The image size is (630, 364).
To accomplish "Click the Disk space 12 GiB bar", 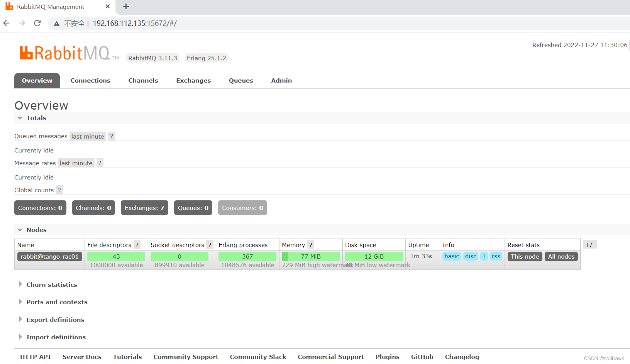I will click(374, 256).
